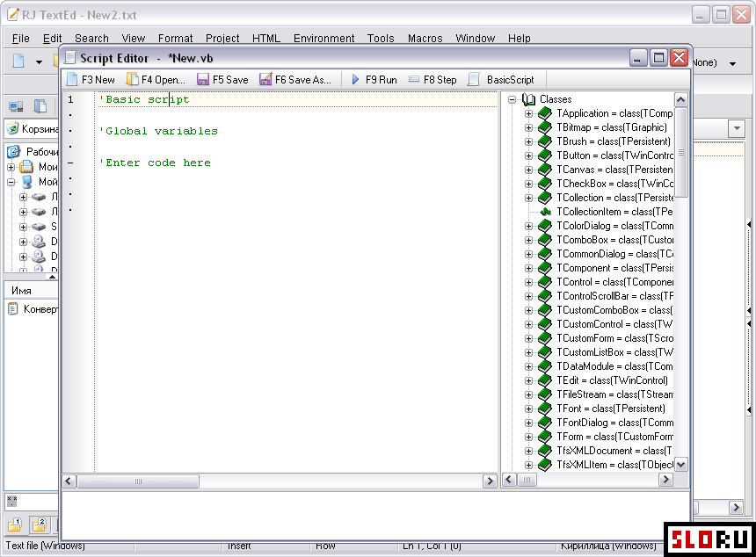
Task: Select the TEdit class icon
Action: (x=545, y=380)
